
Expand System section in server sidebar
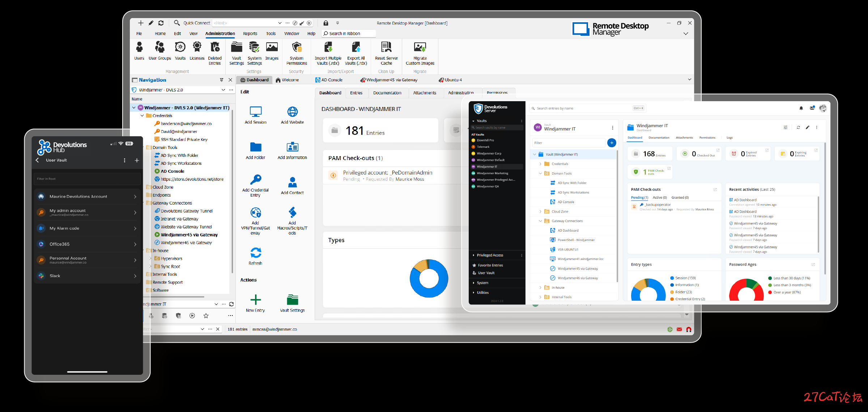[x=473, y=283]
